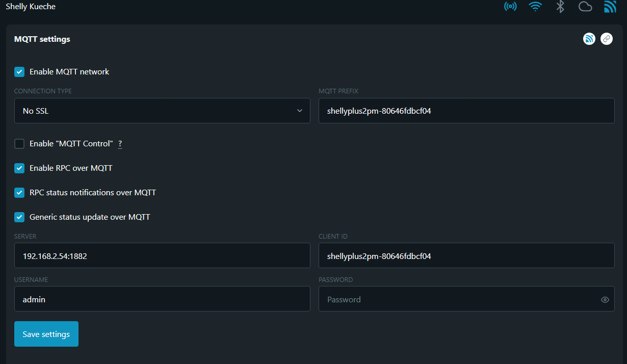Screen dimensions: 627x364
Task: Select the Client ID text box
Action: coord(466,255)
